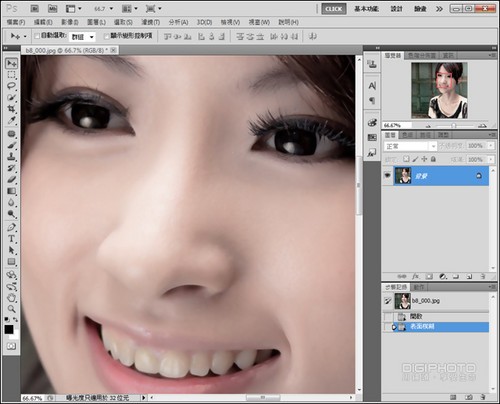Select the Move tool in the toolbox
Screen dimensions: 500x404
coord(11,63)
